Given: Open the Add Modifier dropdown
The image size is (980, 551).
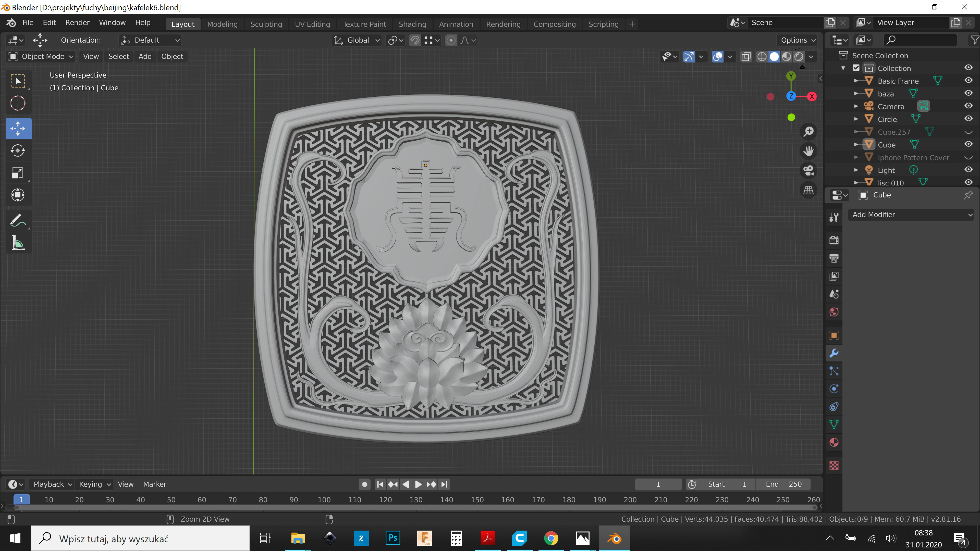Looking at the screenshot, I should click(912, 215).
